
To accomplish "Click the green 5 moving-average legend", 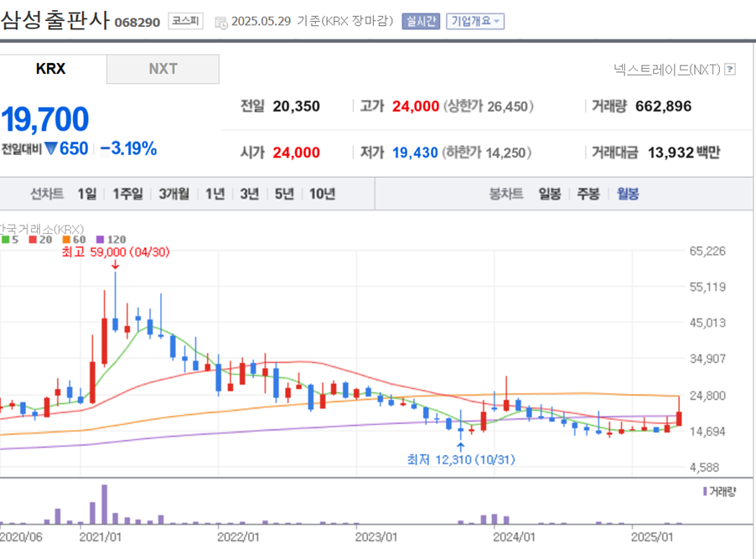I will pyautogui.click(x=10, y=239).
